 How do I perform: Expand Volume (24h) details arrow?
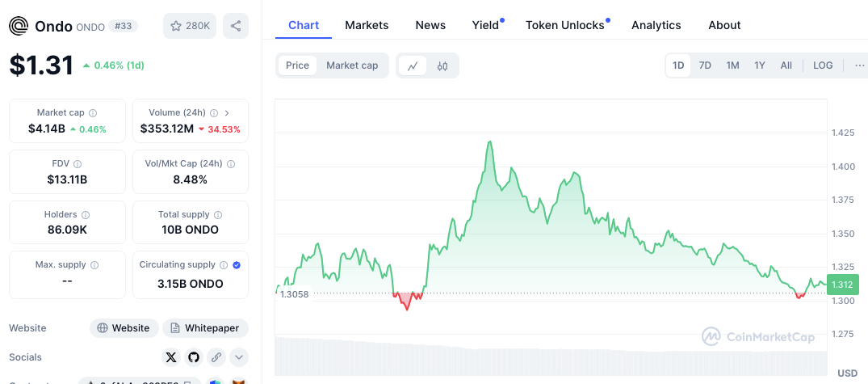(227, 113)
